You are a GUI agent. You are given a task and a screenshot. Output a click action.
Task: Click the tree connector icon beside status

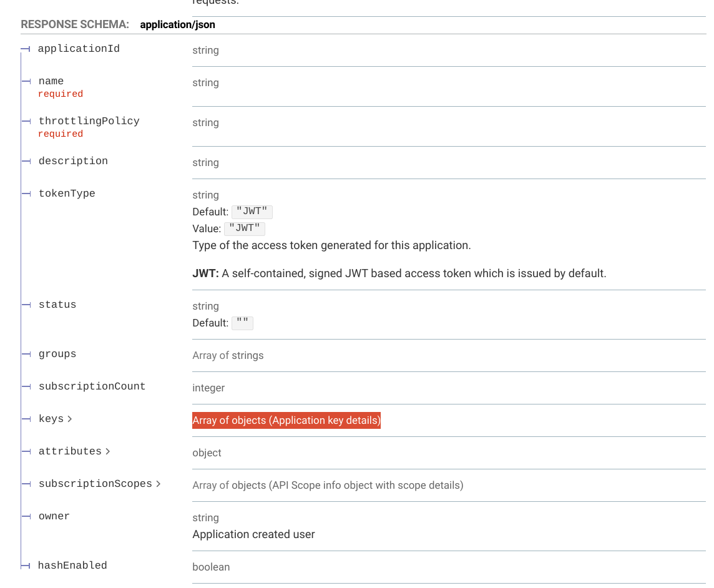coord(26,304)
